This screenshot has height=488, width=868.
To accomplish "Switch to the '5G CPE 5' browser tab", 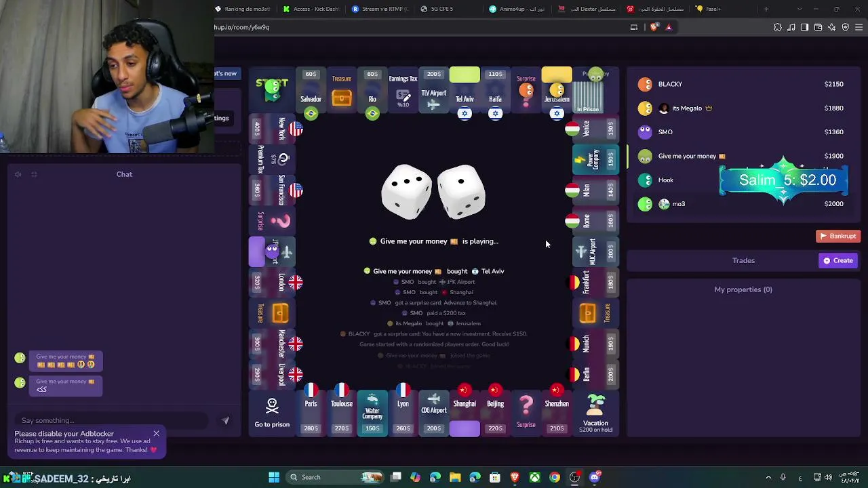I will click(448, 9).
